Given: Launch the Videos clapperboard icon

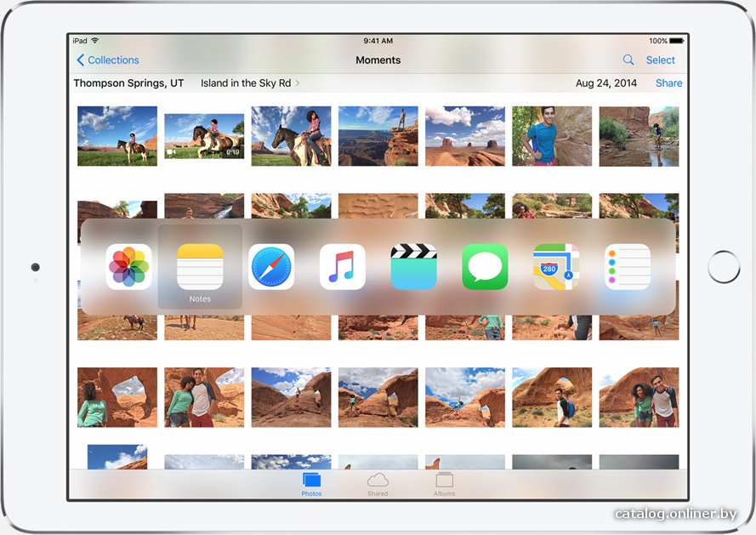Looking at the screenshot, I should [x=413, y=267].
